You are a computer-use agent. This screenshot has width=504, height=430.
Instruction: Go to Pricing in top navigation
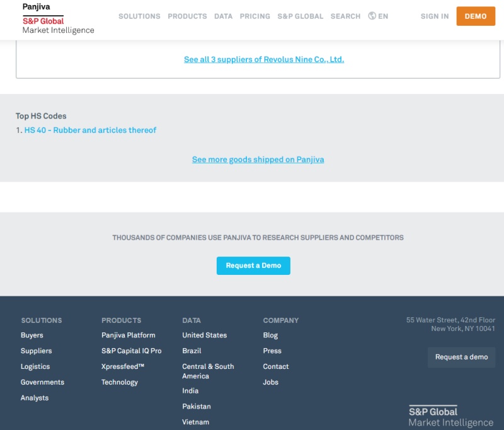point(255,16)
